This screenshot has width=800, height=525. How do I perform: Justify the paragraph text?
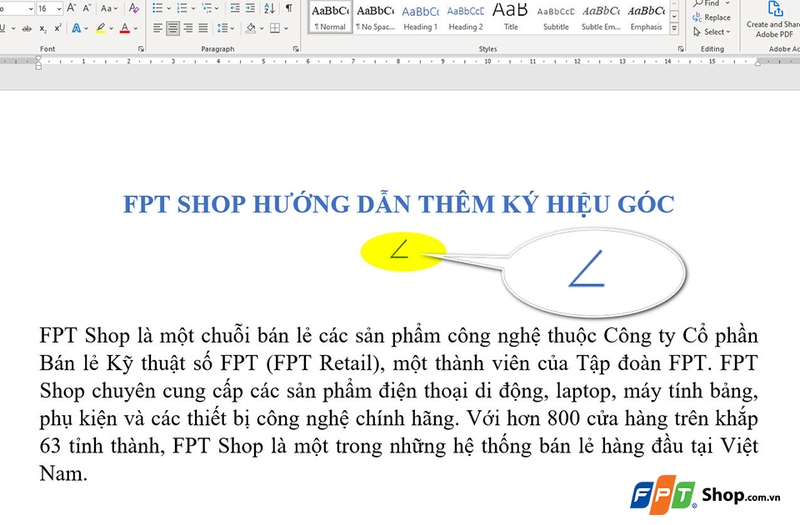click(203, 28)
